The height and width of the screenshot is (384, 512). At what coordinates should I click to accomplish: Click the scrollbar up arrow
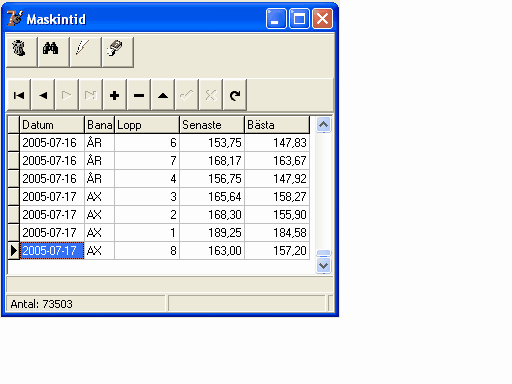pyautogui.click(x=323, y=125)
